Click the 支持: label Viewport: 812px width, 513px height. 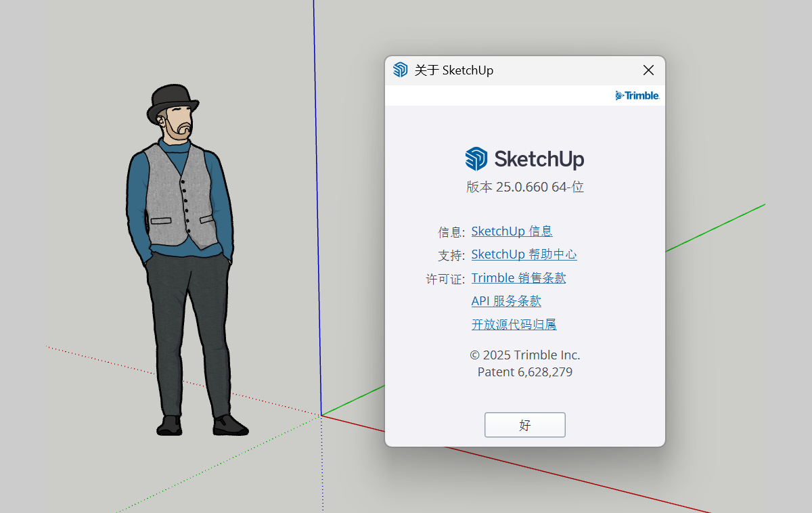pos(451,256)
